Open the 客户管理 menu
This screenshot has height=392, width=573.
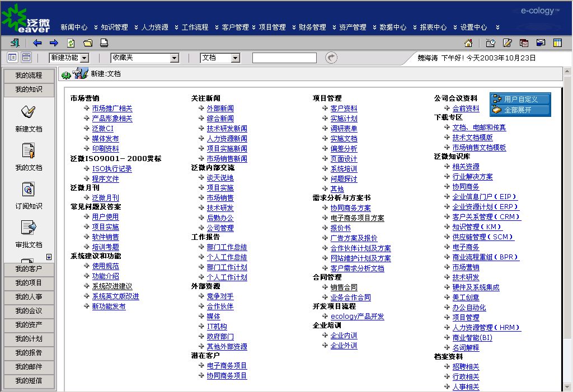coord(236,27)
